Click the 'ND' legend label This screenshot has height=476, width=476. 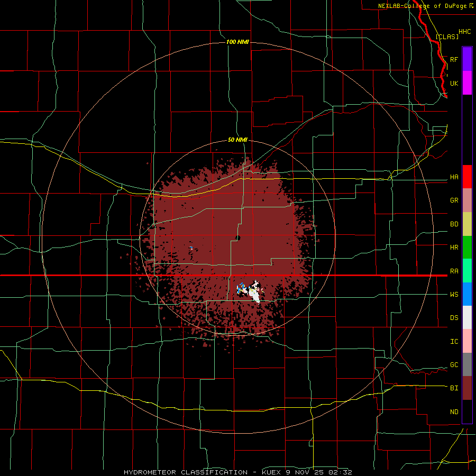click(x=454, y=412)
